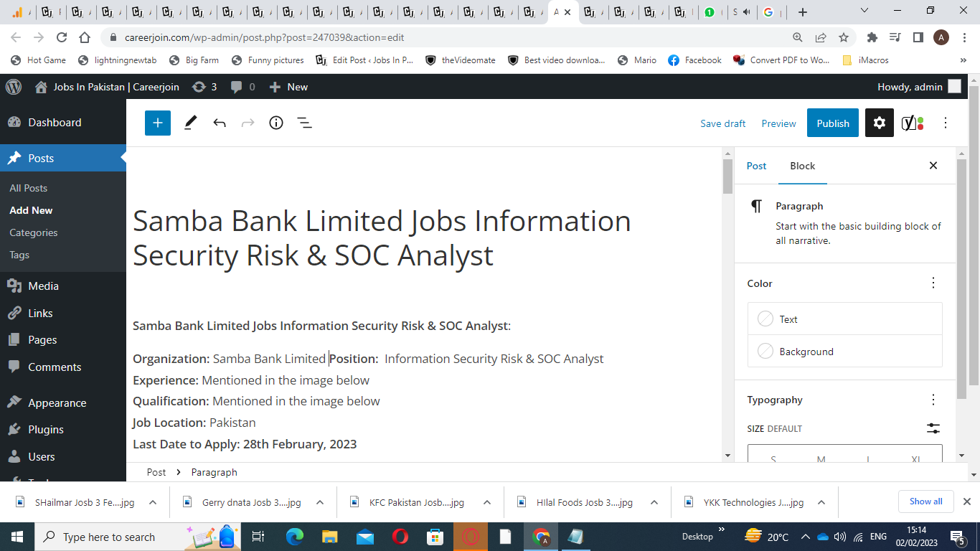Click the updates icon in admin bar
The width and height of the screenshot is (980, 551).
coord(204,87)
